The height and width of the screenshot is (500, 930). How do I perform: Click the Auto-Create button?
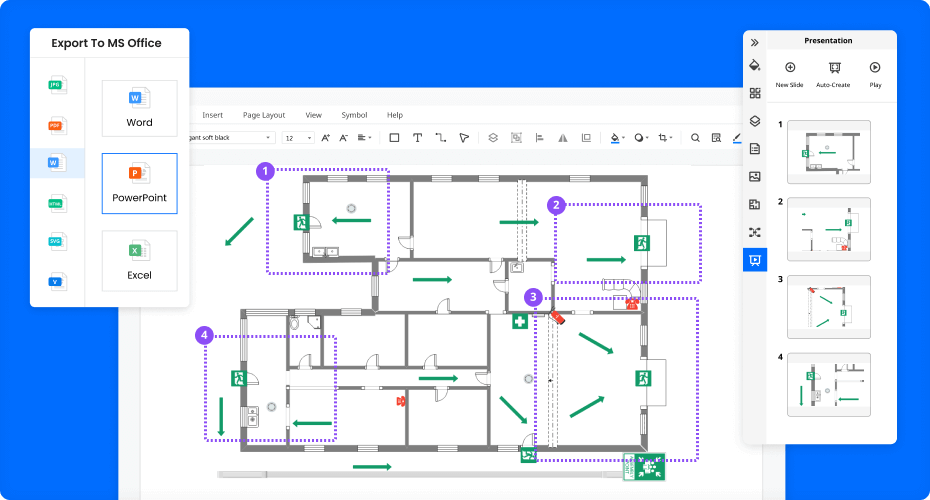[x=832, y=74]
